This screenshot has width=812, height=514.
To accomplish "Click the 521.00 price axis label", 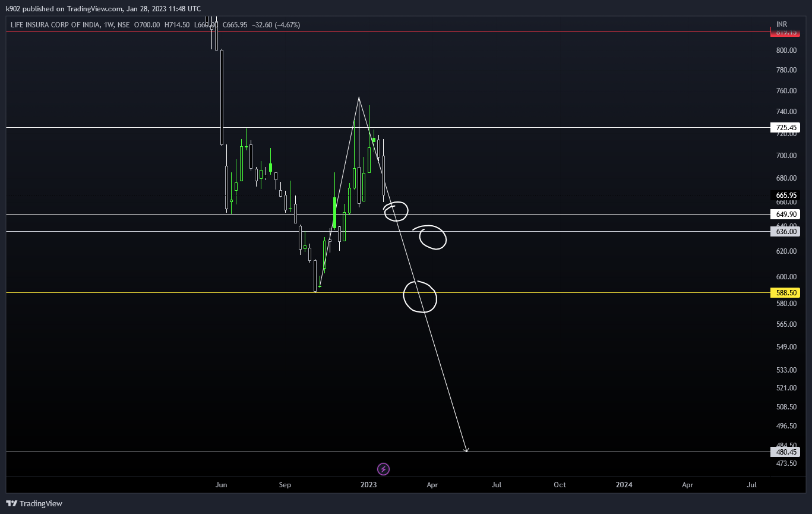I will point(786,388).
